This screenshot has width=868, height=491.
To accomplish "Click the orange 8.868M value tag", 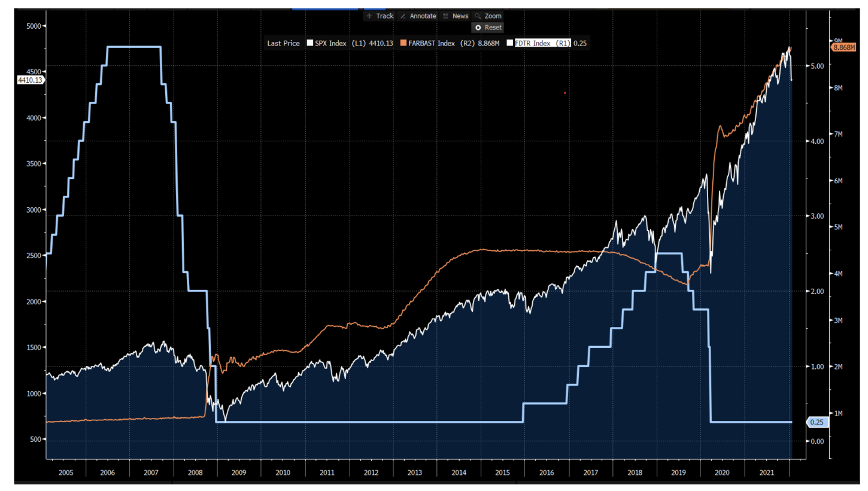I will (x=843, y=47).
